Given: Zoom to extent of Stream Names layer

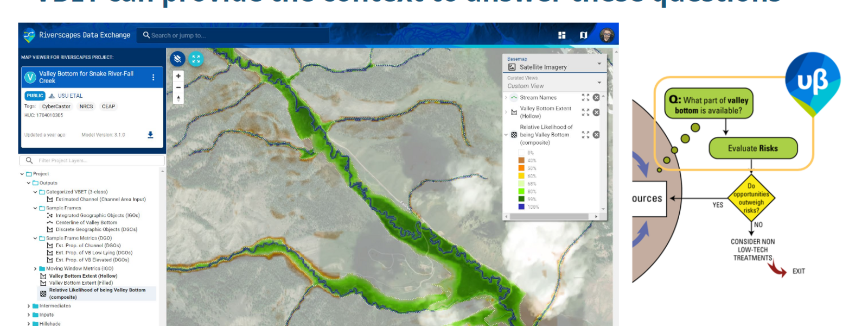Looking at the screenshot, I should [x=585, y=98].
